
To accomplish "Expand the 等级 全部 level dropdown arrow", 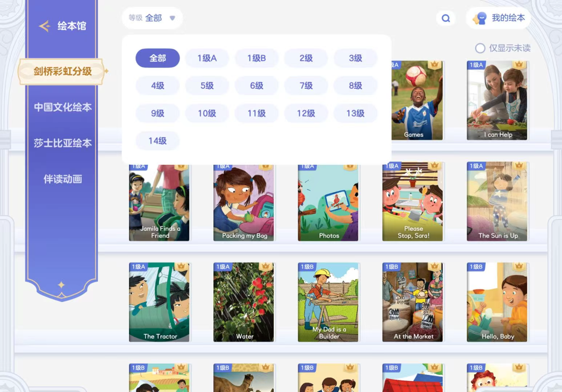I will pyautogui.click(x=172, y=18).
